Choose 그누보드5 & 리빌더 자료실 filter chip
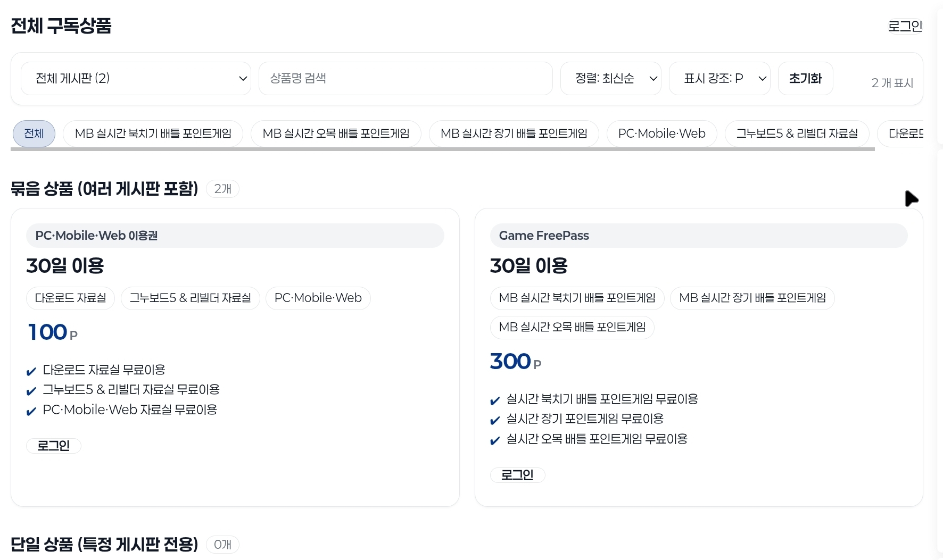943x560 pixels. coord(797,133)
